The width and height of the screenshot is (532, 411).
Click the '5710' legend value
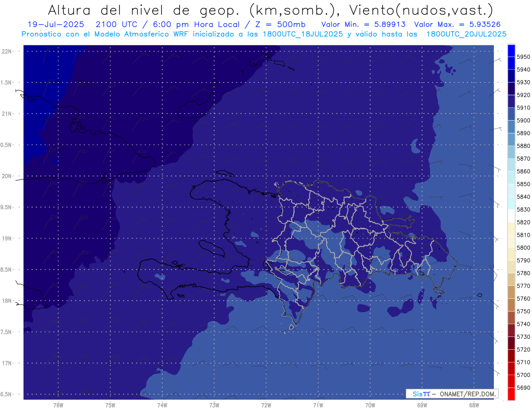click(524, 362)
